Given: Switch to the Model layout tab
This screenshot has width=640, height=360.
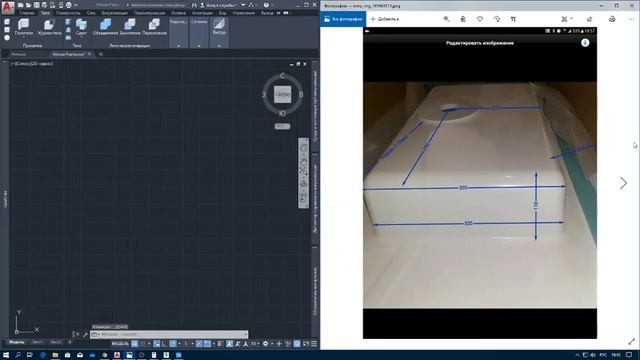Looking at the screenshot, I should point(16,342).
